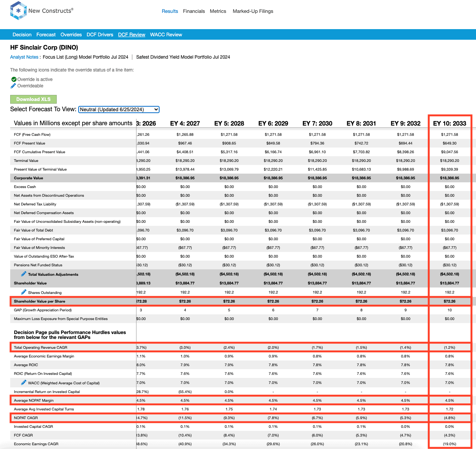Switch to the Forecast tab

pyautogui.click(x=46, y=34)
